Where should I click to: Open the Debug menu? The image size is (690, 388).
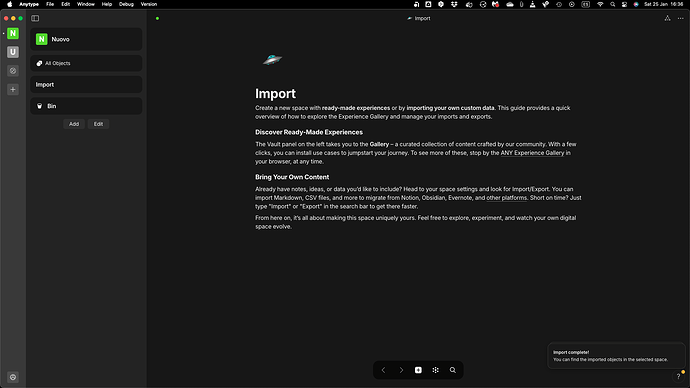pyautogui.click(x=126, y=4)
